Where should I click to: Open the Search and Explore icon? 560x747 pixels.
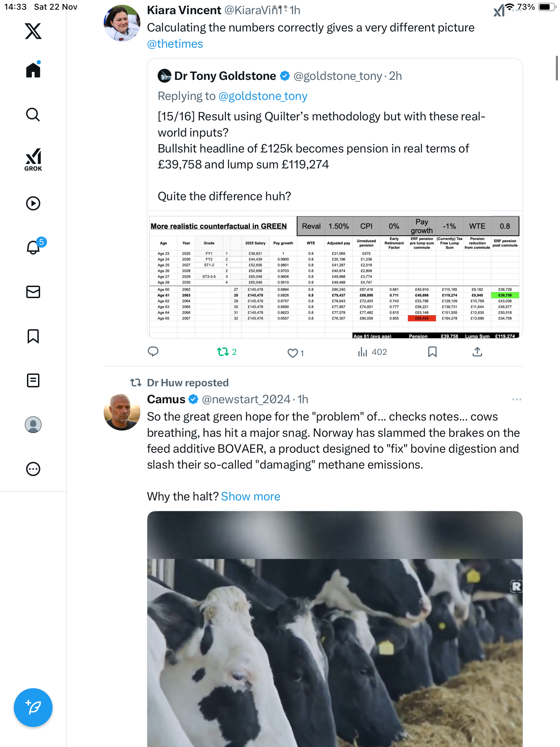33,114
